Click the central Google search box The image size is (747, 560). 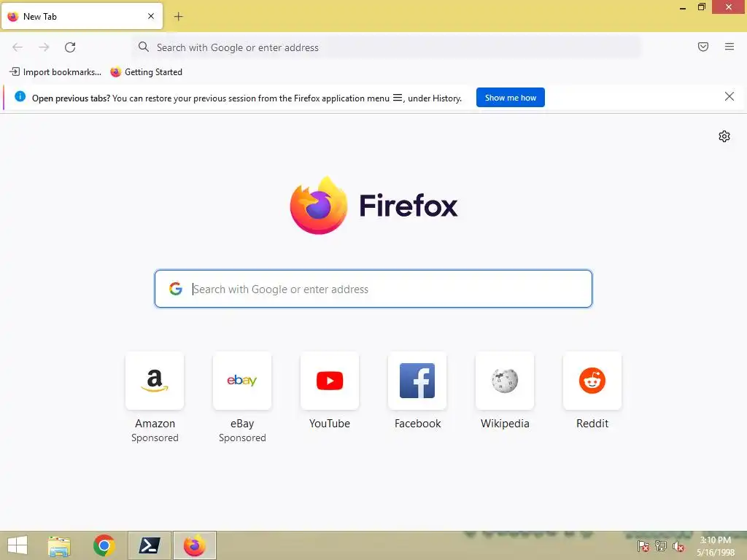click(373, 289)
